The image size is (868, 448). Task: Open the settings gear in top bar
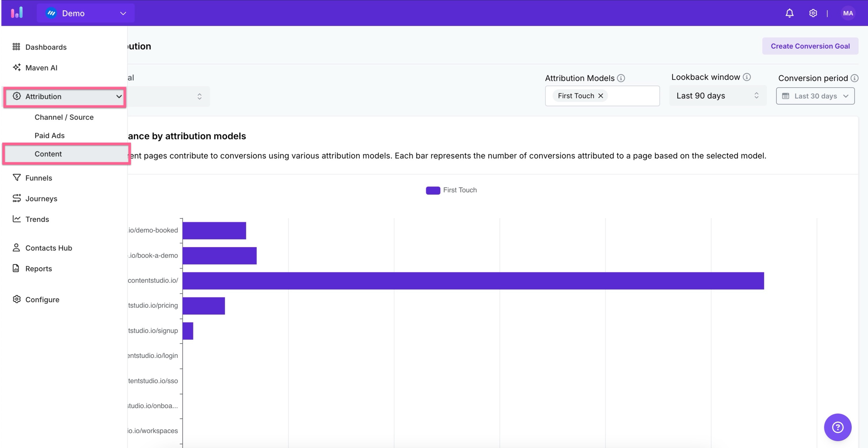813,13
